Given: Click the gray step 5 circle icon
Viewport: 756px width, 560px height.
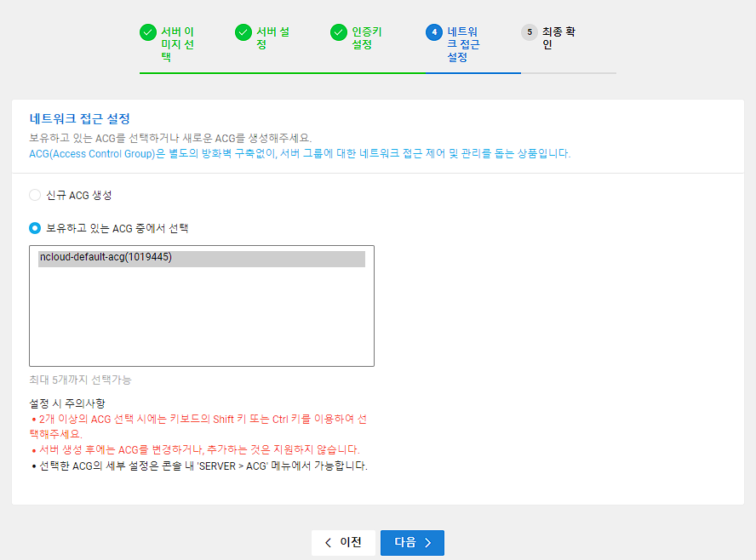Looking at the screenshot, I should click(530, 33).
